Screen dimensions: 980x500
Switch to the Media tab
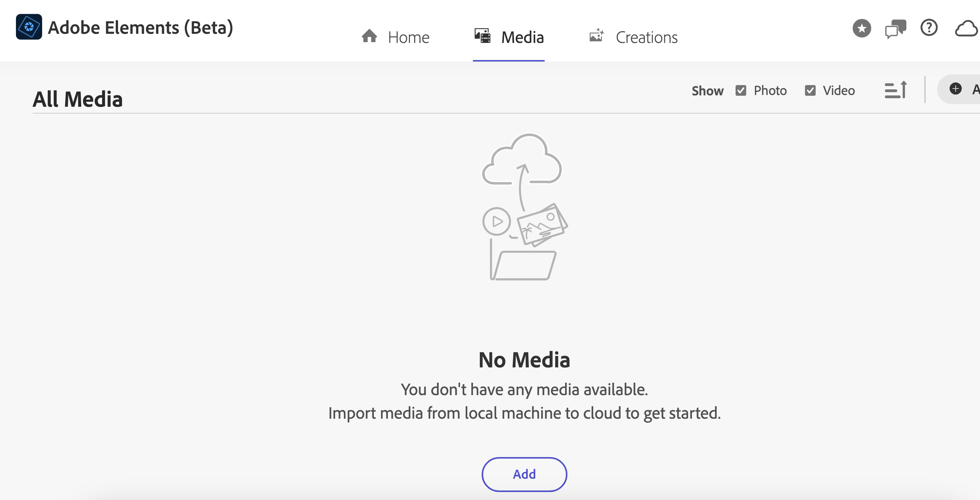(522, 36)
